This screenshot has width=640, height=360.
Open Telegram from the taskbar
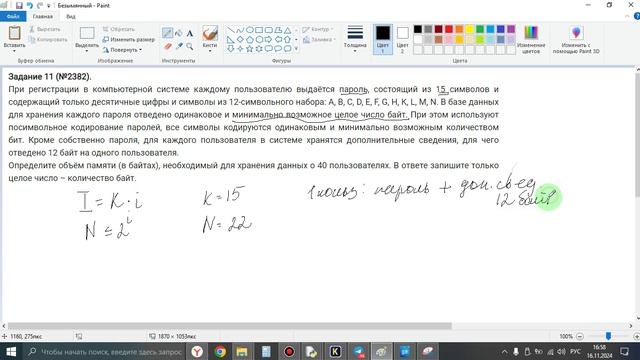pyautogui.click(x=359, y=351)
